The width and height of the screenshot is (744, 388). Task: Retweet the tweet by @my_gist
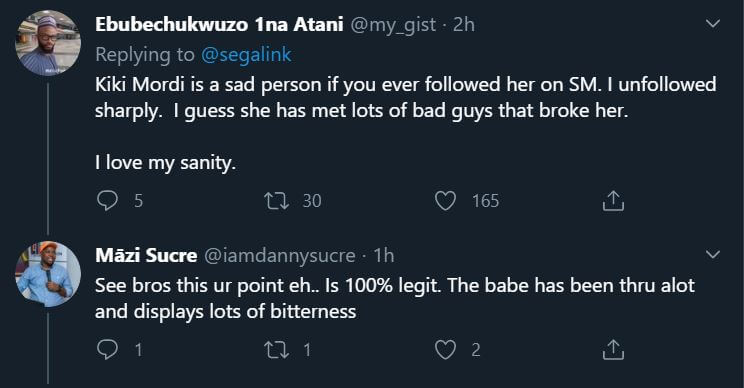(x=276, y=201)
